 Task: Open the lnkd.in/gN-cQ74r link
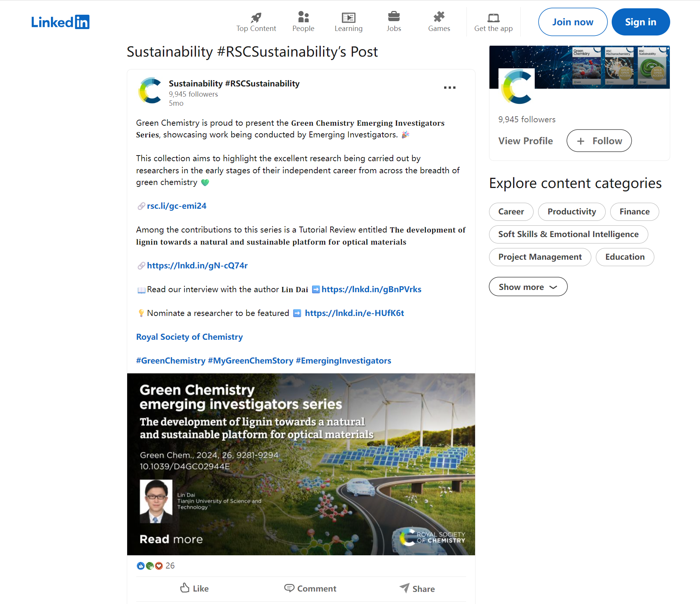click(x=197, y=265)
